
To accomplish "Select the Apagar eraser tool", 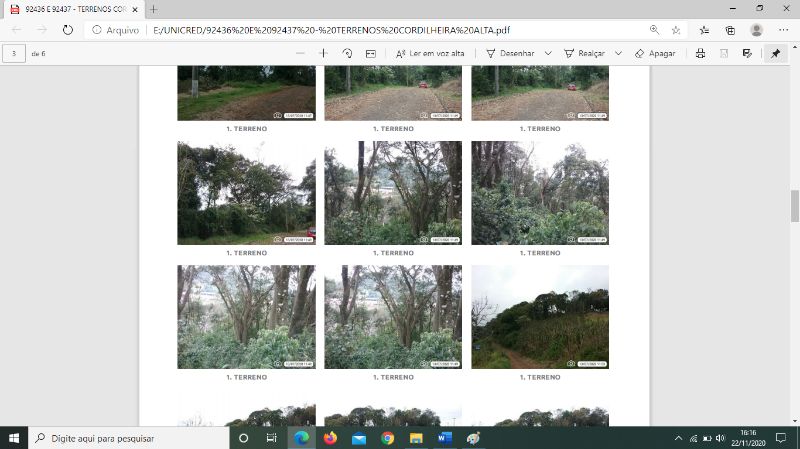I will 655,53.
